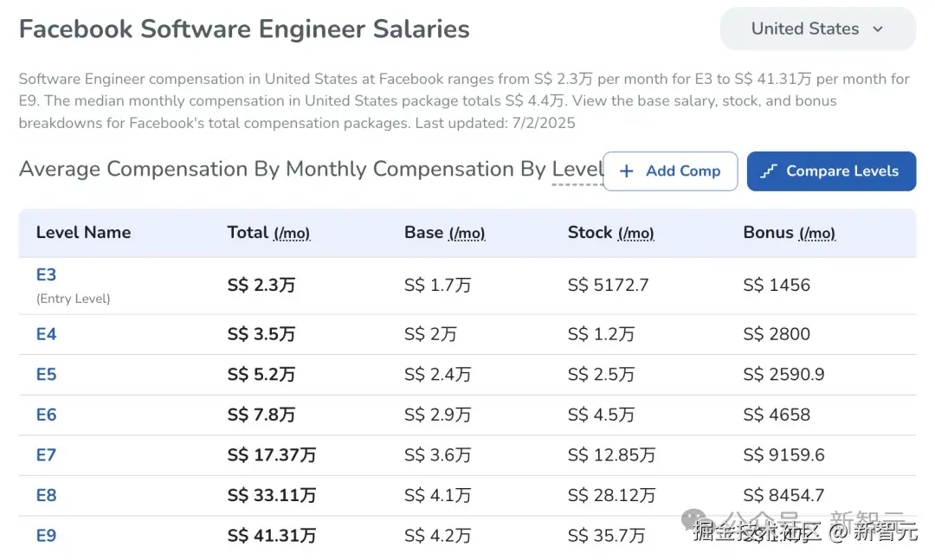Image resolution: width=935 pixels, height=560 pixels.
Task: Open the E8 level link
Action: [x=46, y=495]
